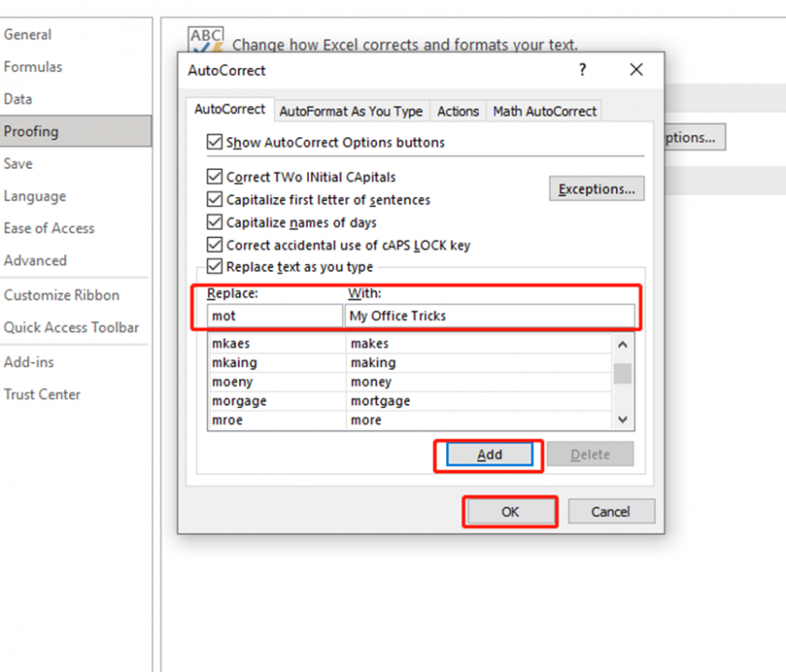Image resolution: width=786 pixels, height=672 pixels.
Task: Click the question mark help icon
Action: (x=582, y=70)
